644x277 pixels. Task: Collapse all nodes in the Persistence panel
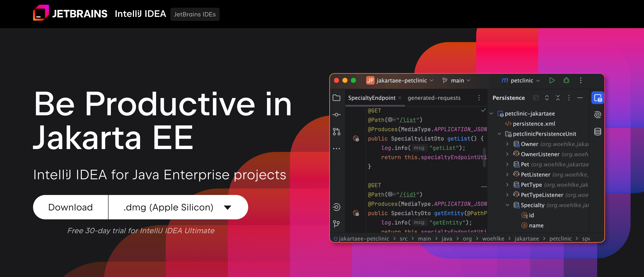[558, 98]
